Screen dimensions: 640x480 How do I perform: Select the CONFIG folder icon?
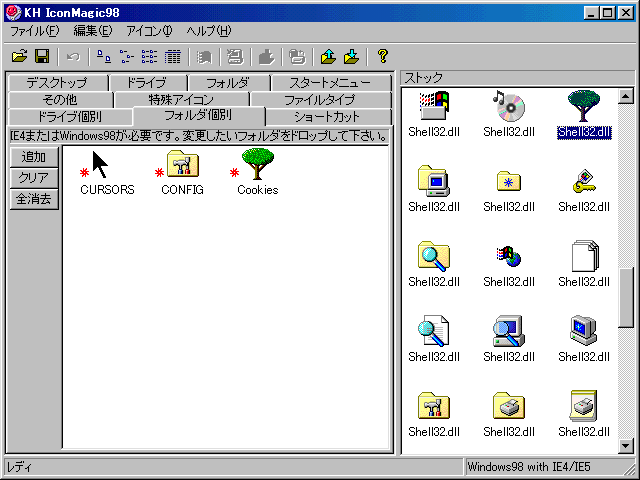pos(183,165)
